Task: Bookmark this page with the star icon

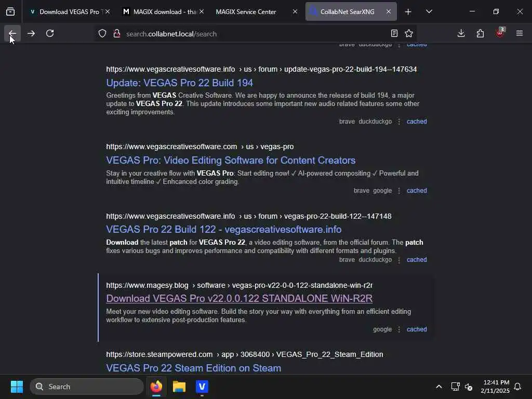Action: 409,33
